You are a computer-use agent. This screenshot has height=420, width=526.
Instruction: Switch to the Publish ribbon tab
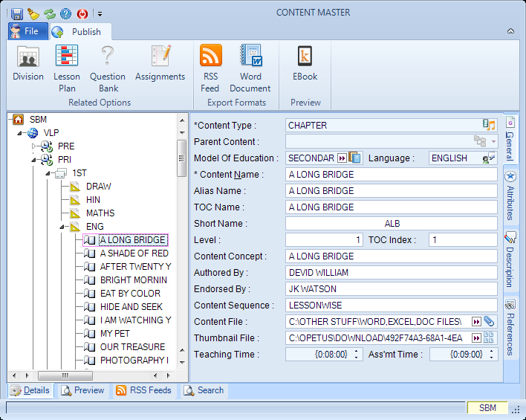80,32
